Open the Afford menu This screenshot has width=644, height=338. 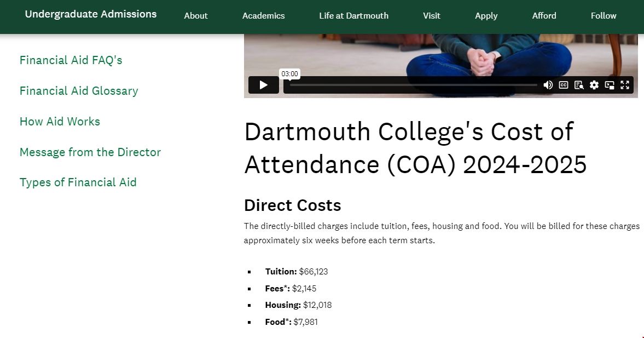544,16
